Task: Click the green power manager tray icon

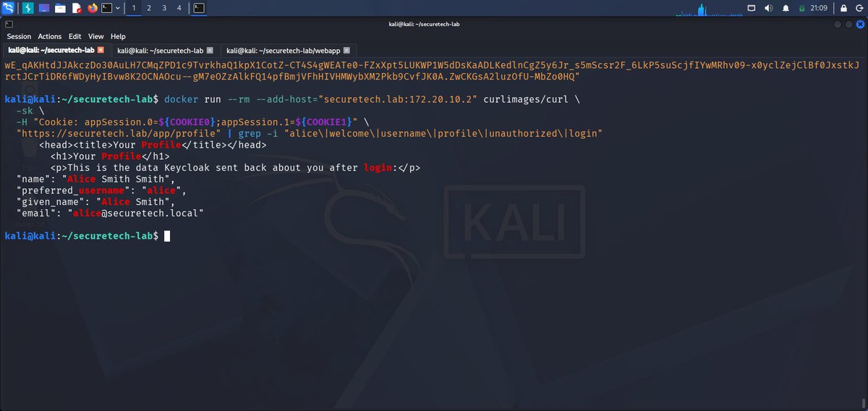Action: (802, 8)
